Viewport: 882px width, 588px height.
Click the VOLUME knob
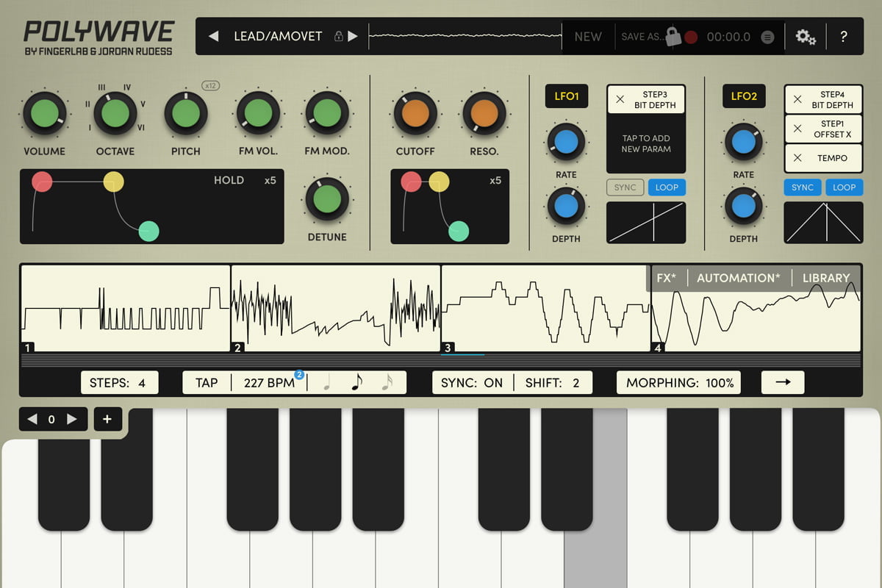click(44, 114)
